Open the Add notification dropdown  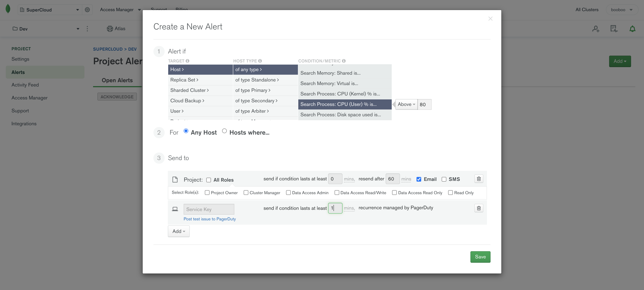coord(178,231)
